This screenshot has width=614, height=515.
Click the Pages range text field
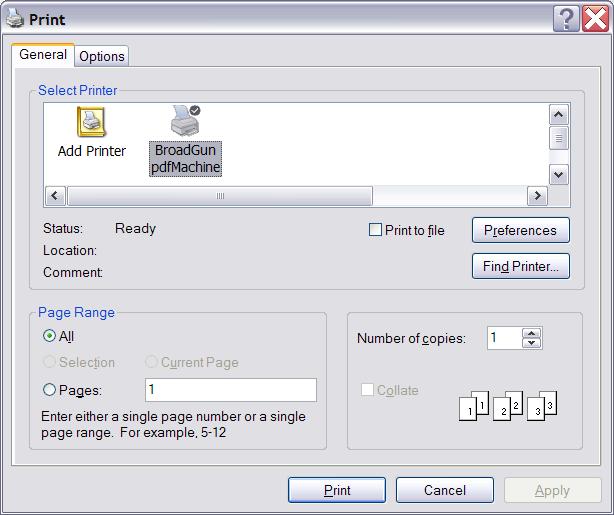coord(230,390)
